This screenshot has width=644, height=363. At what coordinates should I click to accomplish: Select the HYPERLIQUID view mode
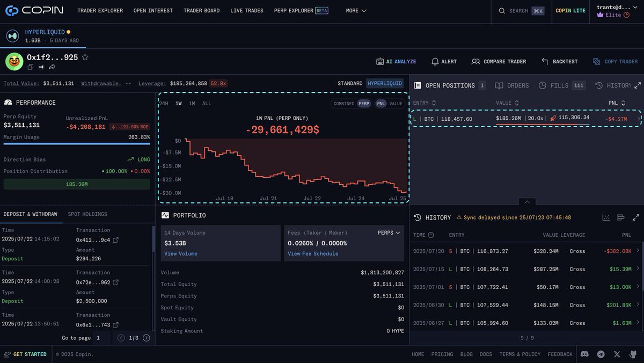tap(385, 84)
